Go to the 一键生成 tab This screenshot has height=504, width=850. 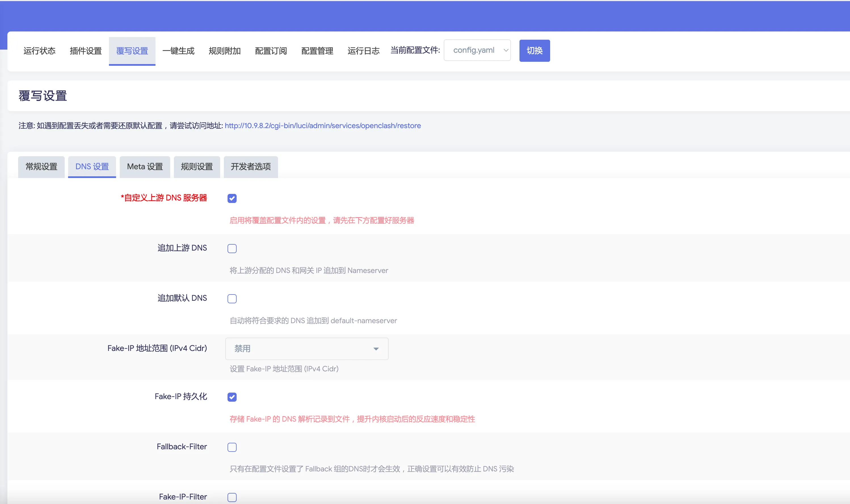coord(178,51)
